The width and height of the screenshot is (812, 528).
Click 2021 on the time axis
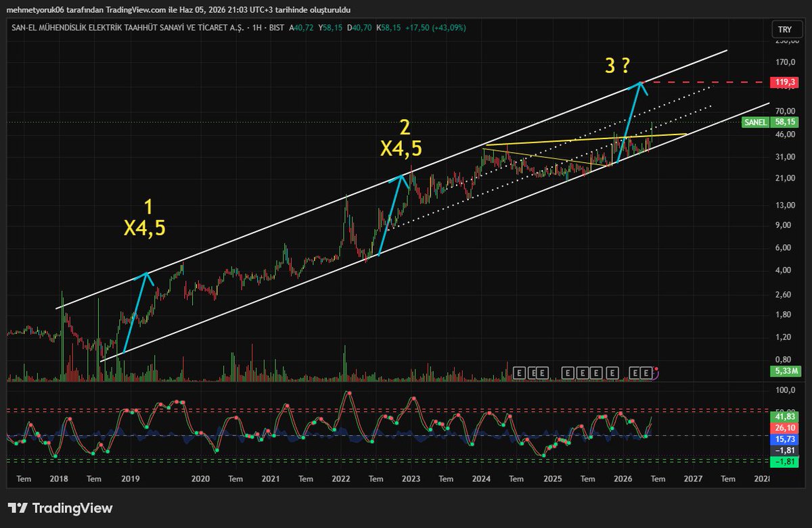(271, 479)
